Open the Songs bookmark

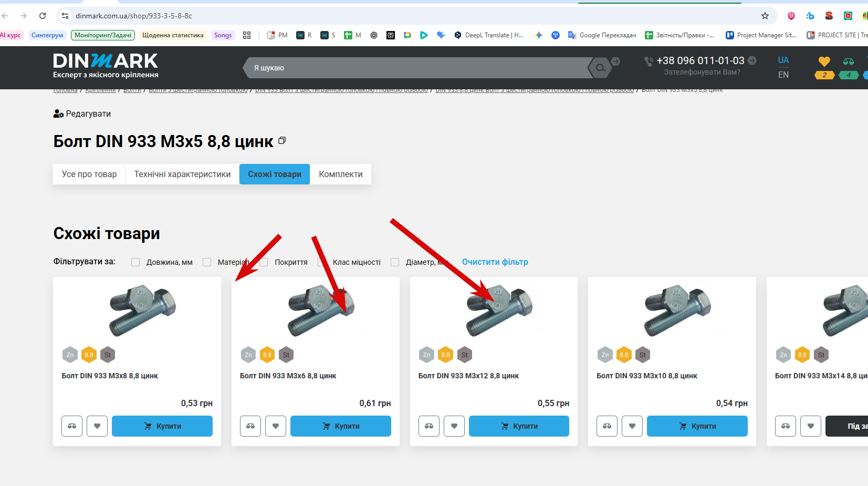(x=223, y=35)
